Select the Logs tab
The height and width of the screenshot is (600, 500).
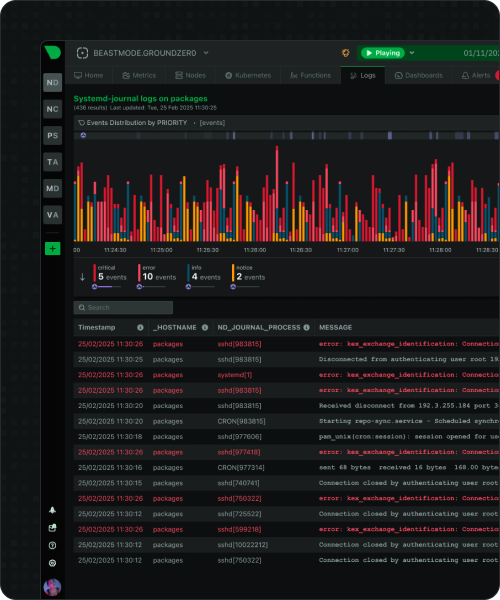tap(363, 75)
